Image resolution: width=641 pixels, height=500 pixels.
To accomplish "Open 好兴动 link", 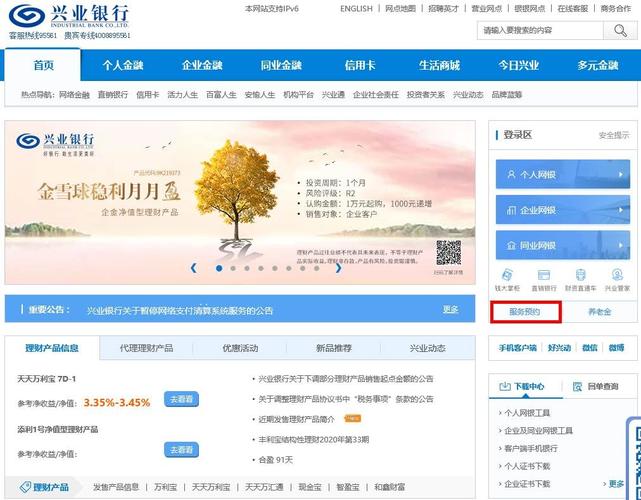I will pos(559,348).
